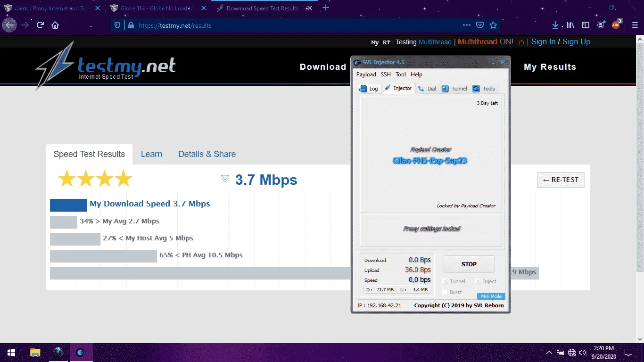This screenshot has width=644, height=362.
Task: Click the STOP button
Action: (x=469, y=264)
